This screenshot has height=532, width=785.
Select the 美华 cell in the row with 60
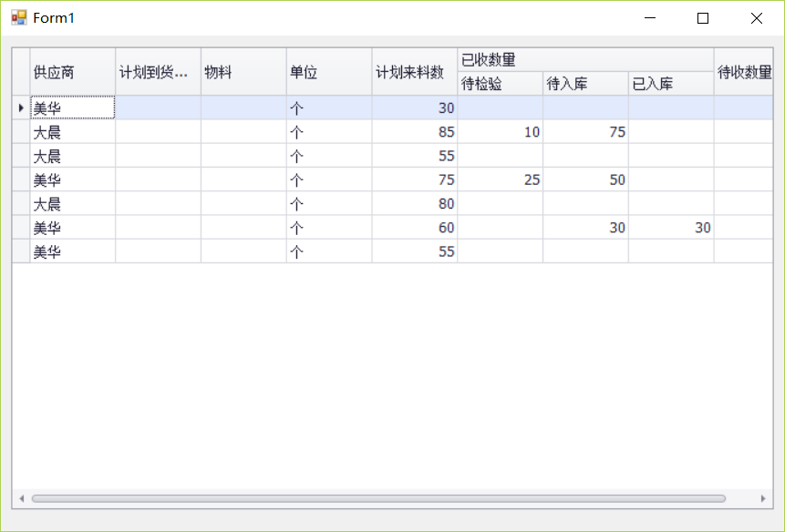point(73,228)
